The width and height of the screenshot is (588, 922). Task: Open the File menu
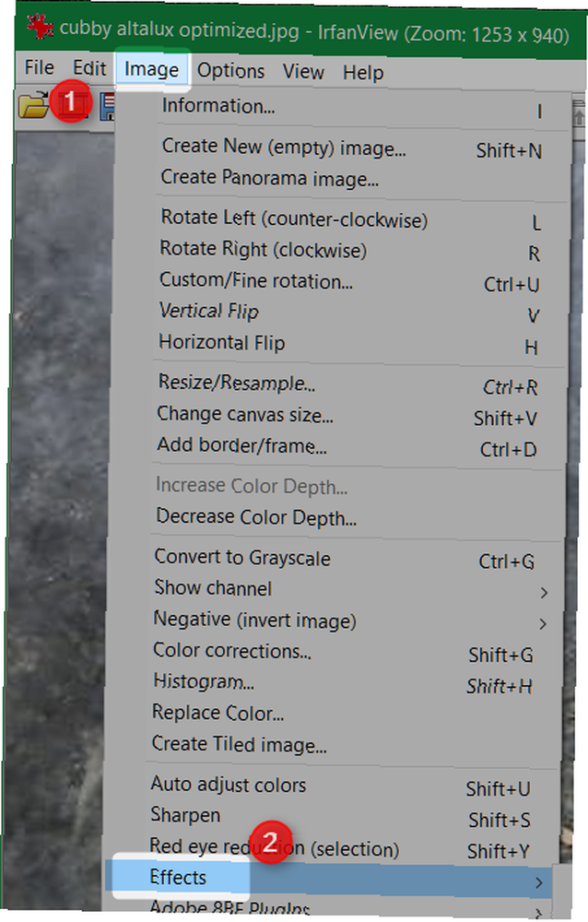click(x=40, y=68)
